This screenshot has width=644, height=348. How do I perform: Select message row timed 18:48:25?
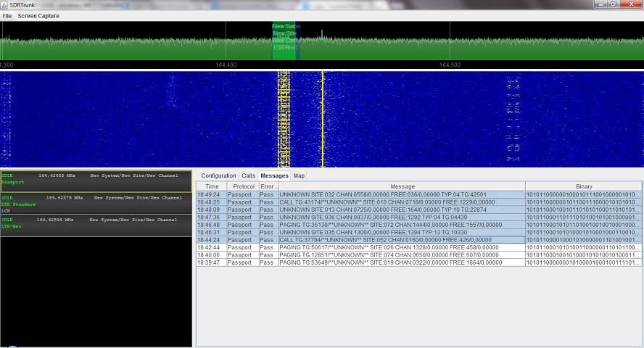419,202
